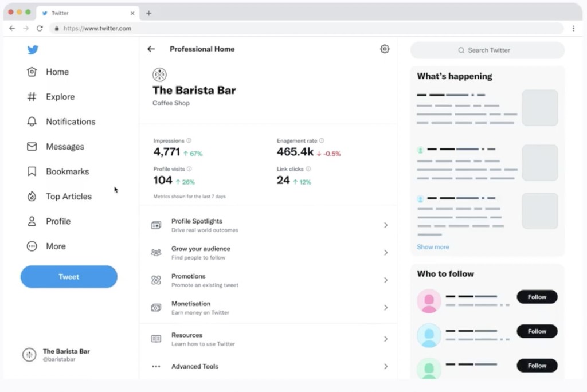Click the Show more link
The height and width of the screenshot is (392, 587).
pos(433,247)
